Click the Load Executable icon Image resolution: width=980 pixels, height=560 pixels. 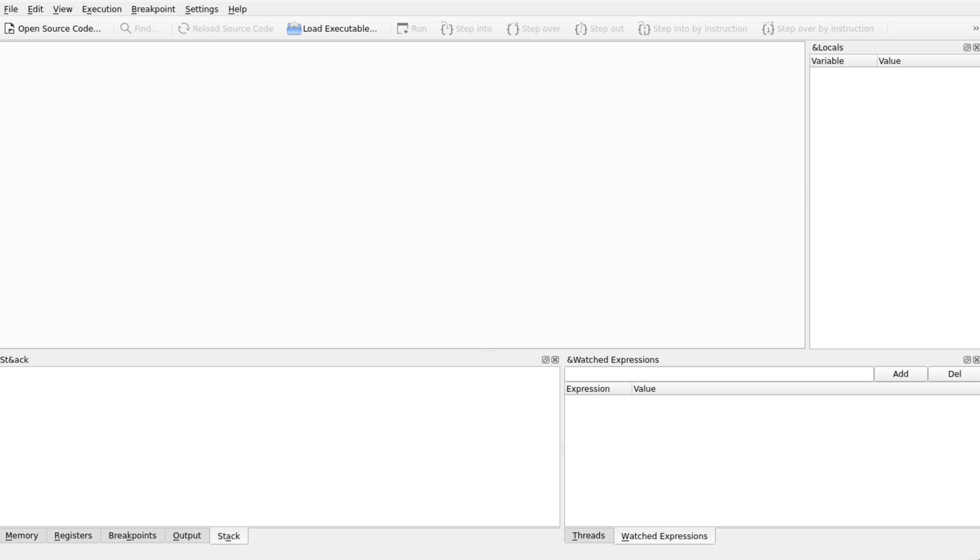point(294,29)
